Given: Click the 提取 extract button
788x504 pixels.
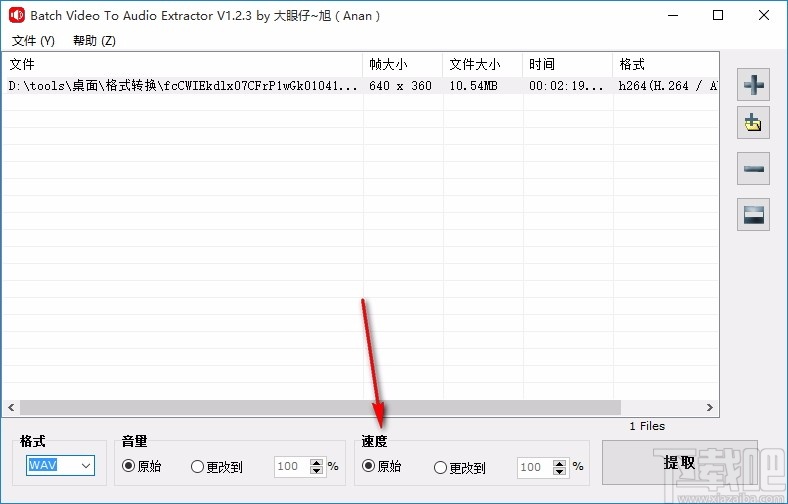Looking at the screenshot, I should [679, 462].
